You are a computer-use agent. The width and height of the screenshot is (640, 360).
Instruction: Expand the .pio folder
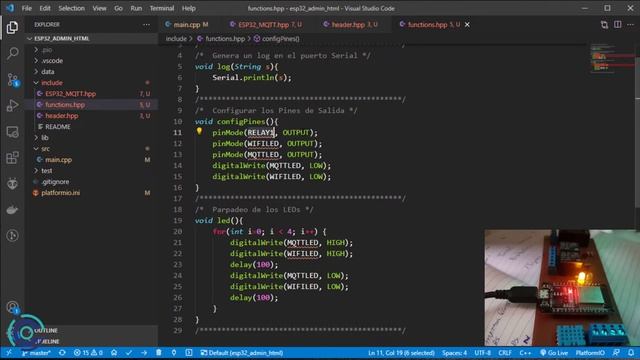pos(47,50)
